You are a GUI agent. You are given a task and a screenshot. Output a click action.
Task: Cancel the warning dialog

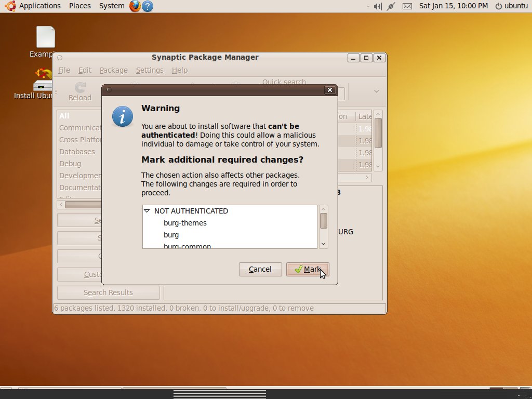(260, 270)
